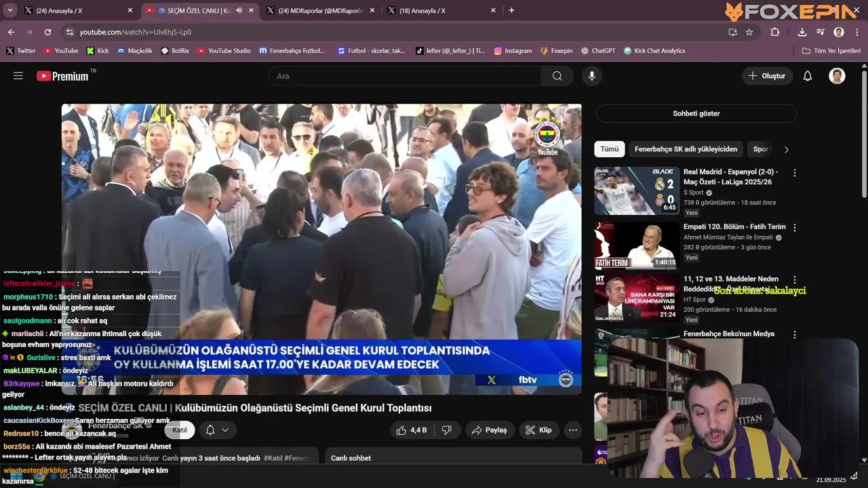Select Fenerbahçe SK adlı yükleyiciden chip
868x488 pixels.
click(x=686, y=149)
